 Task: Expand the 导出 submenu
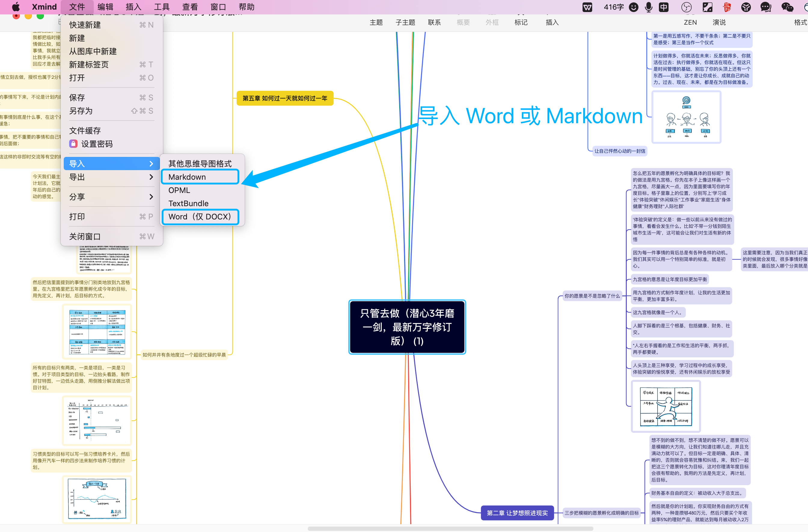pos(151,177)
